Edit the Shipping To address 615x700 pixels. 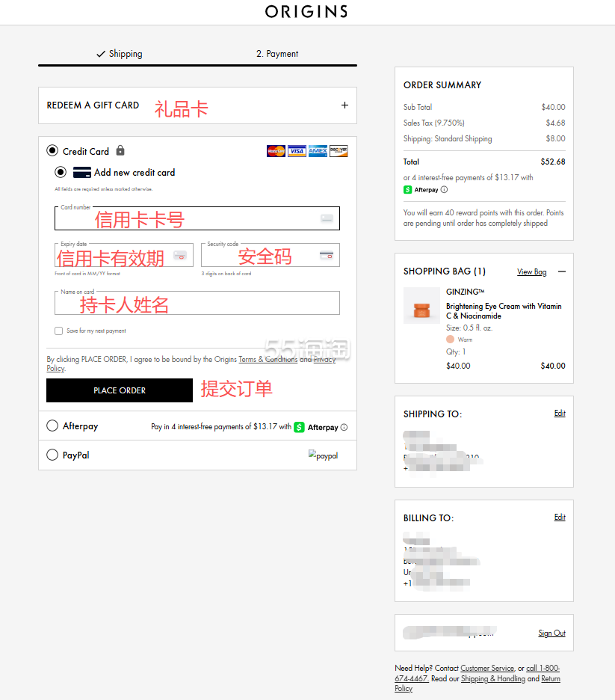560,414
